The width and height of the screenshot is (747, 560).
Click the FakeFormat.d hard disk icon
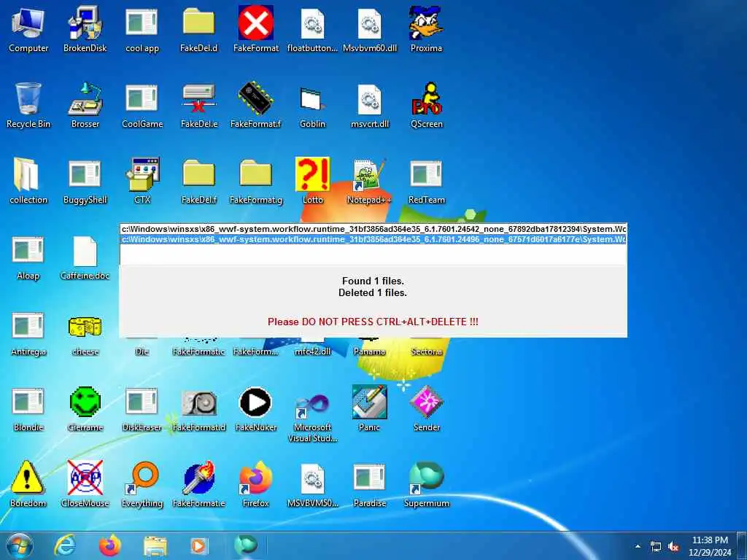pos(198,408)
